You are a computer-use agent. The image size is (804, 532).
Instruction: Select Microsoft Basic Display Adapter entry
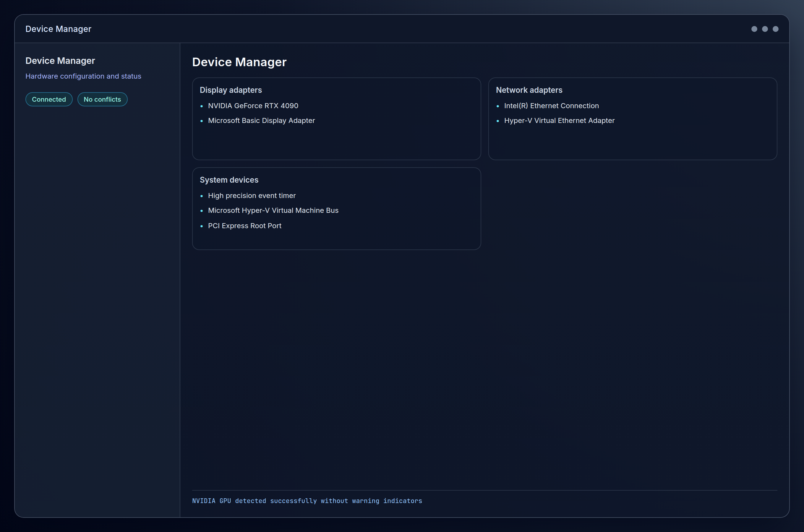click(261, 121)
